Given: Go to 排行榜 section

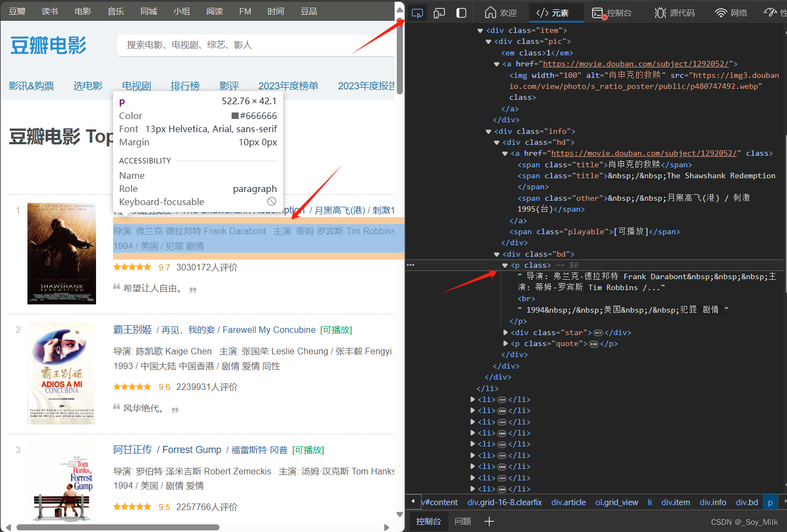Looking at the screenshot, I should pyautogui.click(x=185, y=86).
